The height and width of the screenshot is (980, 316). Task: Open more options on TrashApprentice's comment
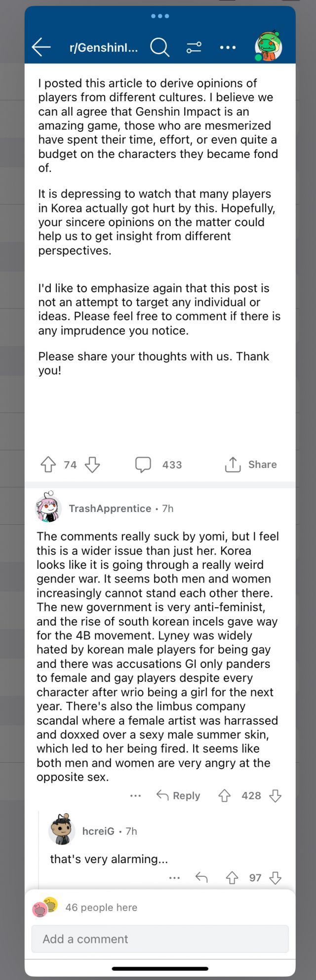[x=136, y=796]
